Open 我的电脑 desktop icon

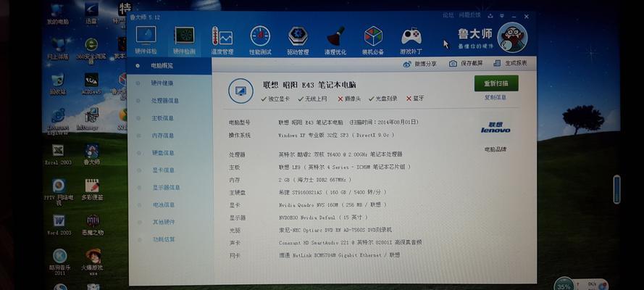57,14
